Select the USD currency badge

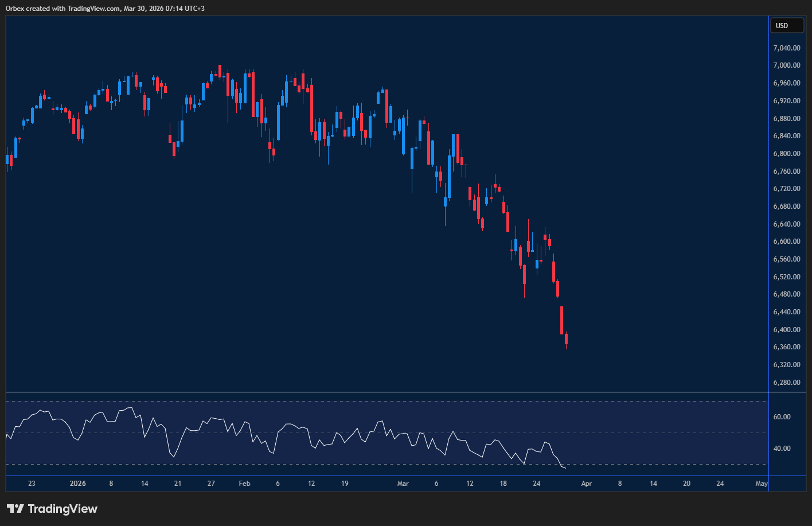tap(786, 25)
